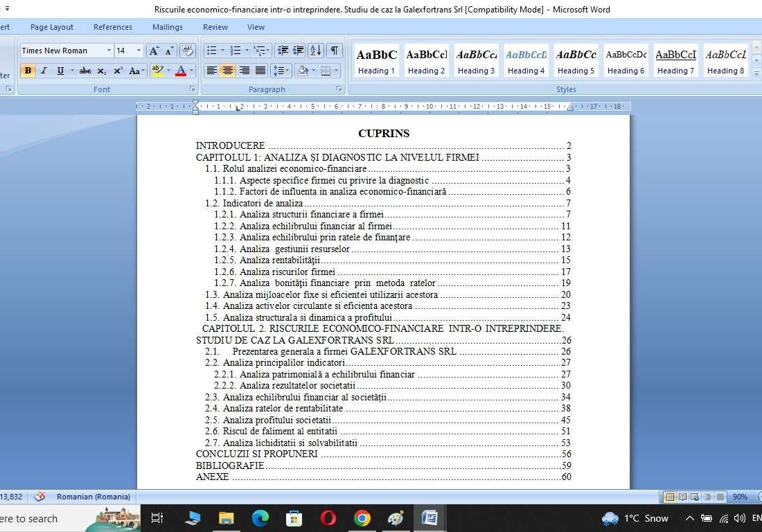Click the Sort icon
This screenshot has height=532, width=762.
[x=315, y=51]
